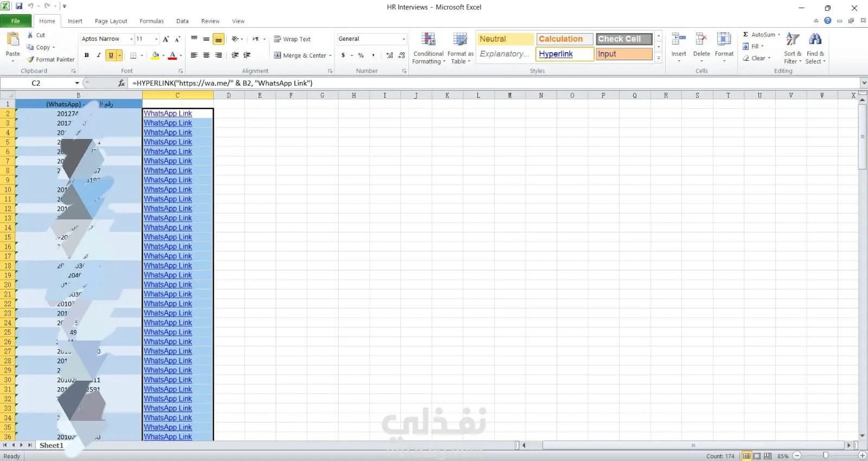Screen dimensions: 868x461
Task: Open the Number Format General dropdown
Action: tap(404, 39)
